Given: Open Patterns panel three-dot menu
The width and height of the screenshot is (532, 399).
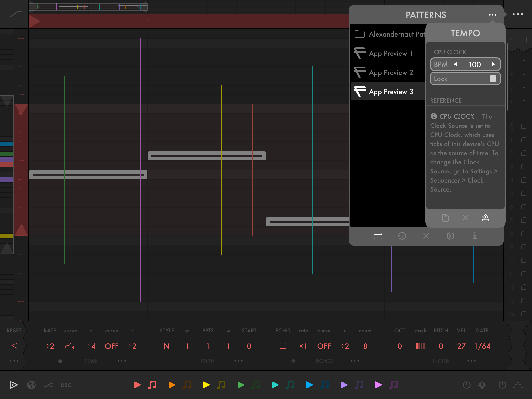Looking at the screenshot, I should [493, 15].
